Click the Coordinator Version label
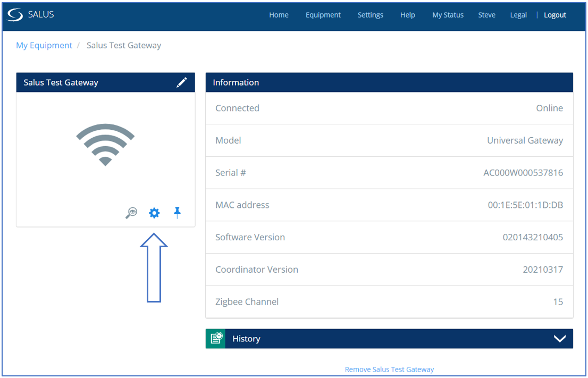This screenshot has width=588, height=378. [256, 269]
